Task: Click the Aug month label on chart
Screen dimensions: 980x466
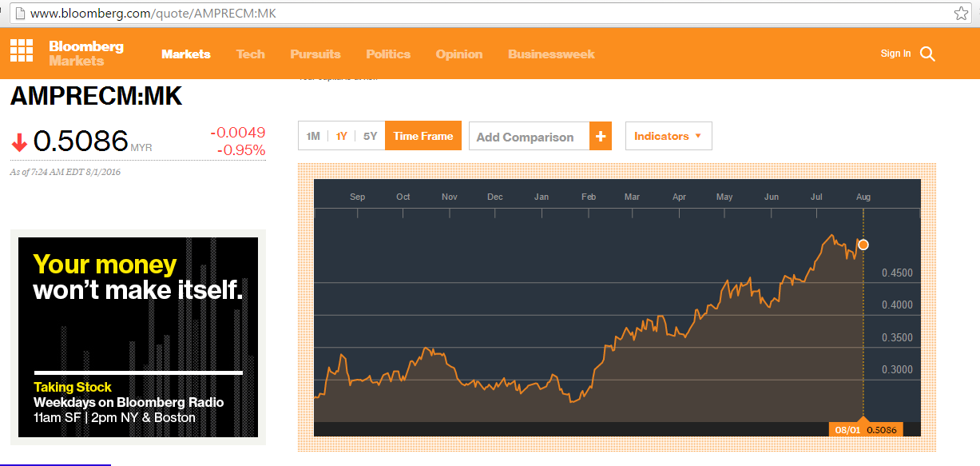Action: click(x=863, y=197)
